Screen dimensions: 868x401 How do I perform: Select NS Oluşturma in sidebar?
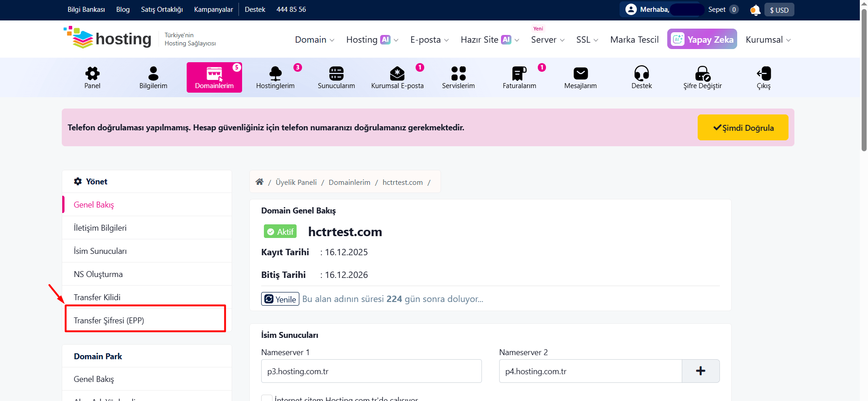(x=147, y=274)
